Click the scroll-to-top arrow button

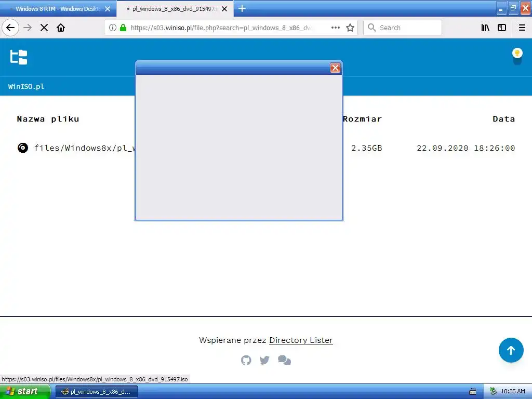[511, 350]
